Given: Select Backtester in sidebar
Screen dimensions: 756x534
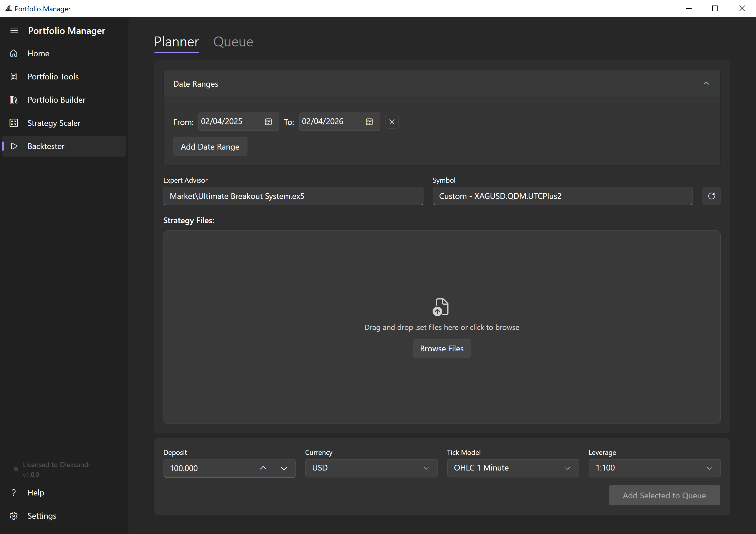Looking at the screenshot, I should click(x=64, y=146).
